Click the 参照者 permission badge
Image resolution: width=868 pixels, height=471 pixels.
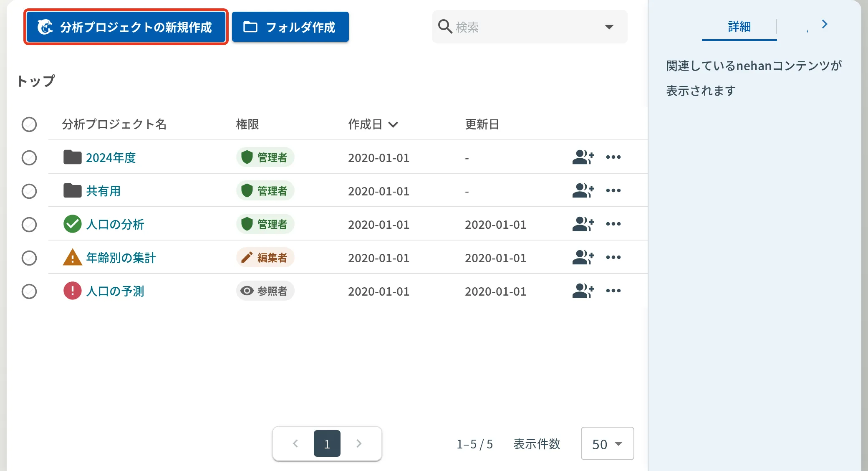(x=265, y=291)
